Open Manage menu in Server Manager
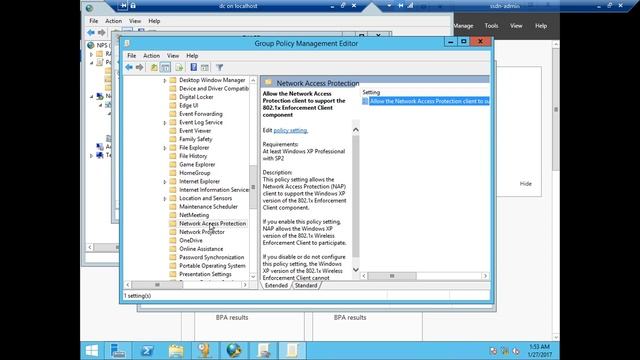Image resolution: width=640 pixels, height=360 pixels. [463, 26]
